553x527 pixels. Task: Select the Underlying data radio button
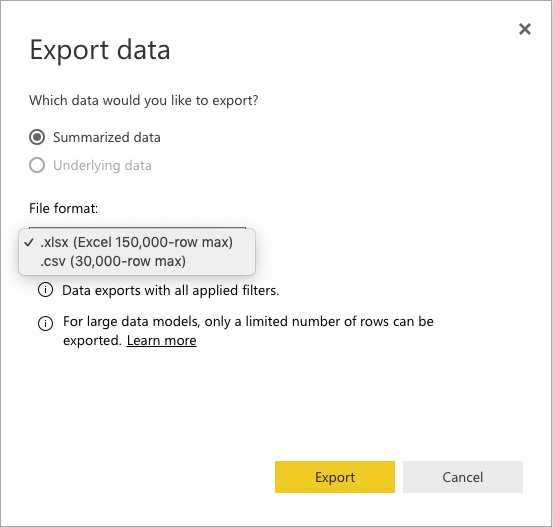pyautogui.click(x=37, y=165)
